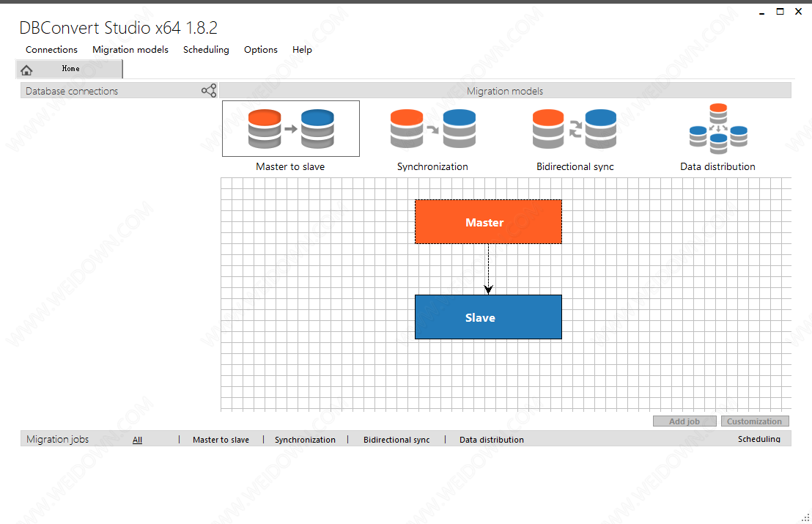Image resolution: width=812 pixels, height=524 pixels.
Task: Filter migration jobs by All
Action: [x=137, y=440]
